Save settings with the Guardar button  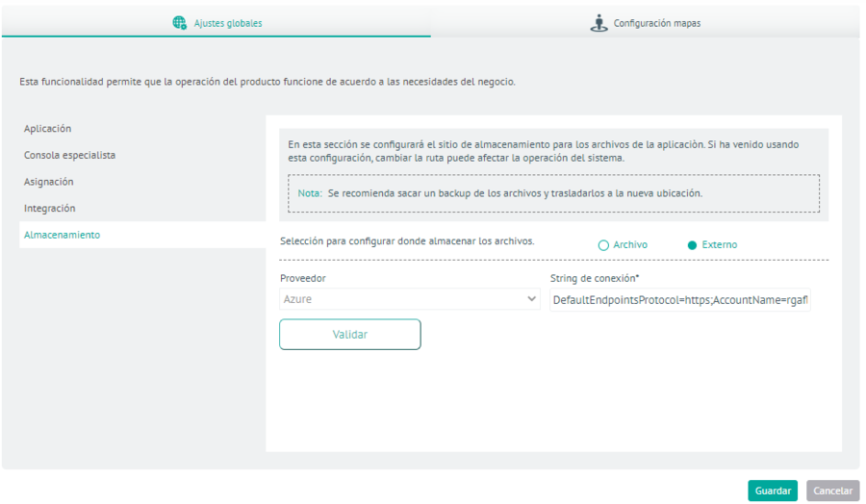(773, 491)
